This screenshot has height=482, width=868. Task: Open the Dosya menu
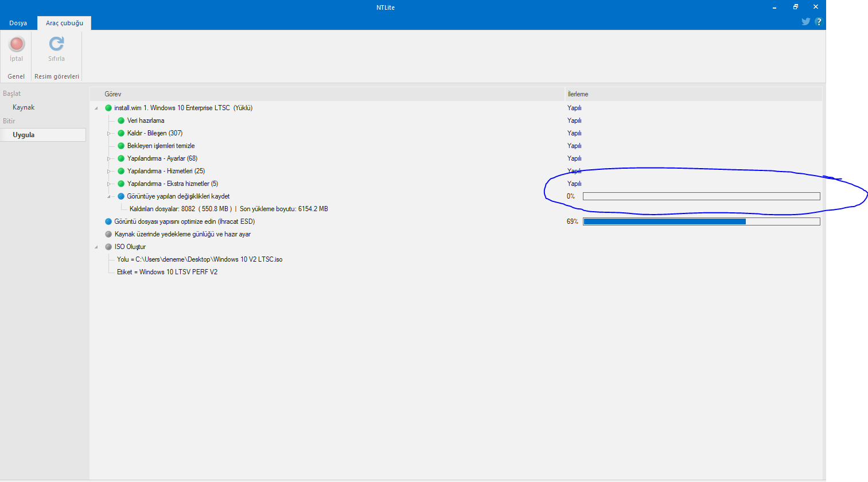[18, 23]
